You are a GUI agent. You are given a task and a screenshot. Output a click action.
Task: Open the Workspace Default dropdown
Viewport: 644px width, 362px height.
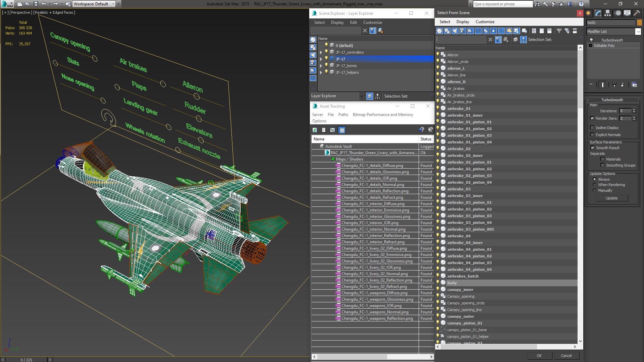tap(113, 4)
